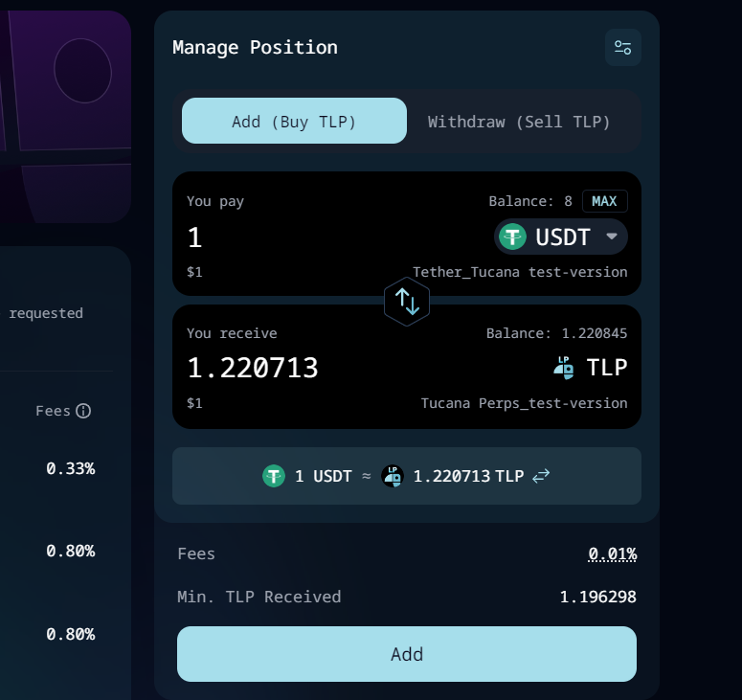Flip the exchange rate arrows icon
The width and height of the screenshot is (742, 700).
(x=541, y=476)
